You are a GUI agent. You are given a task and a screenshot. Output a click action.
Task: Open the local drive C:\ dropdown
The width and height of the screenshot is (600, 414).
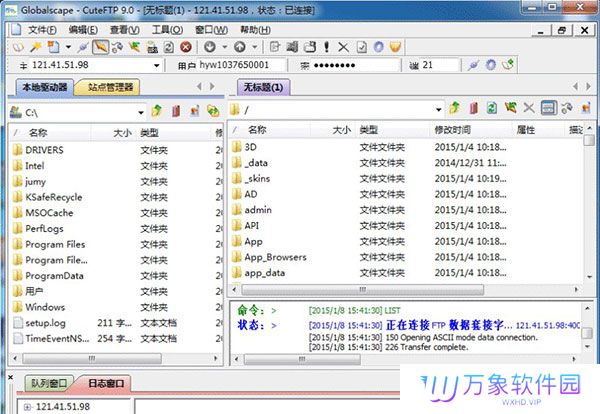(141, 112)
